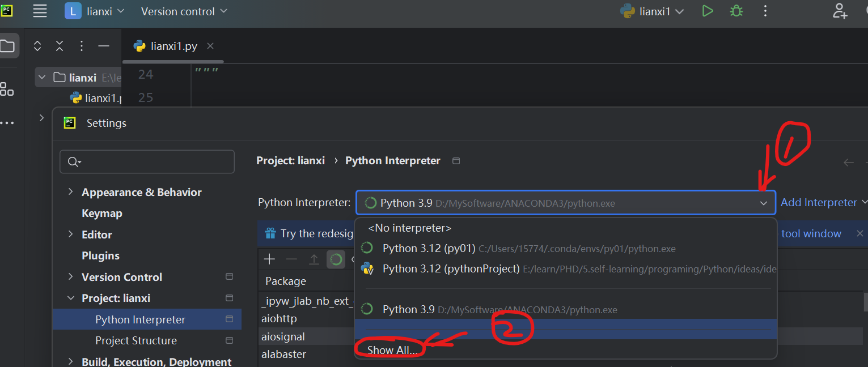Click the package list vertical scrollbar
This screenshot has height=367, width=868.
point(865,302)
